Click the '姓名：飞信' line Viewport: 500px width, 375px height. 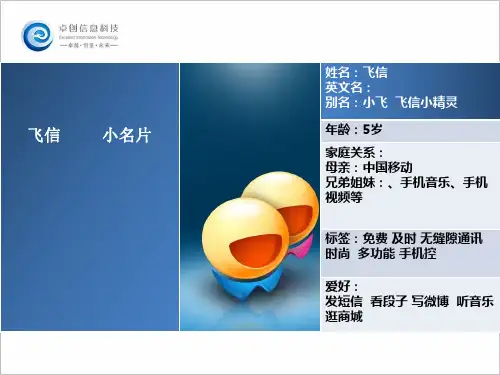coord(356,72)
